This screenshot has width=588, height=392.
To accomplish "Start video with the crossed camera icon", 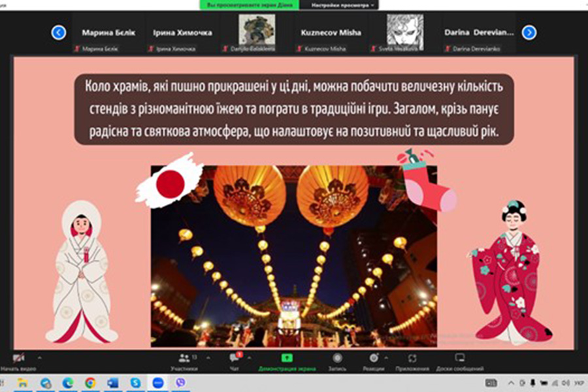I will (x=18, y=358).
